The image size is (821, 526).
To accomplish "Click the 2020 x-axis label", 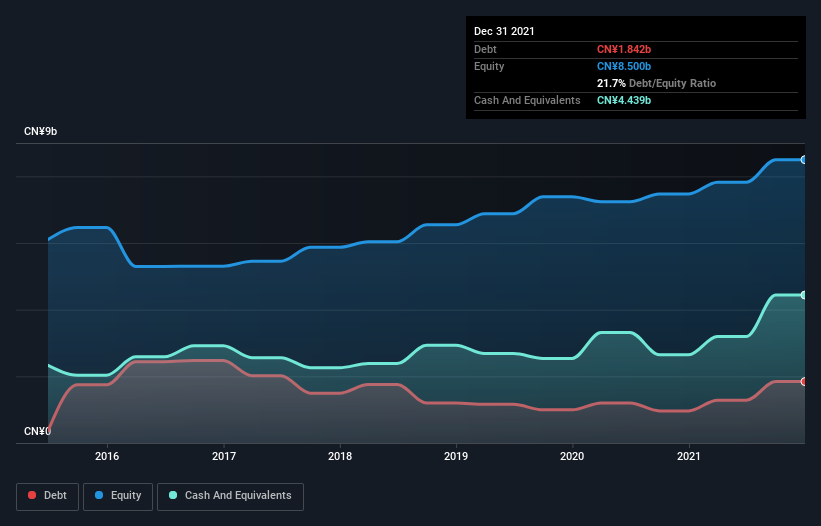I will pyautogui.click(x=572, y=456).
